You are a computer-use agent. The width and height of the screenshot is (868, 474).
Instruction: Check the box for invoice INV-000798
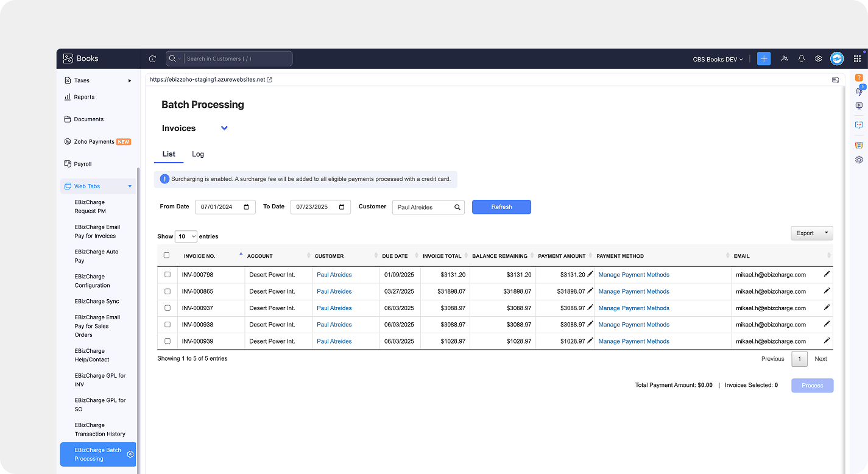coord(168,275)
